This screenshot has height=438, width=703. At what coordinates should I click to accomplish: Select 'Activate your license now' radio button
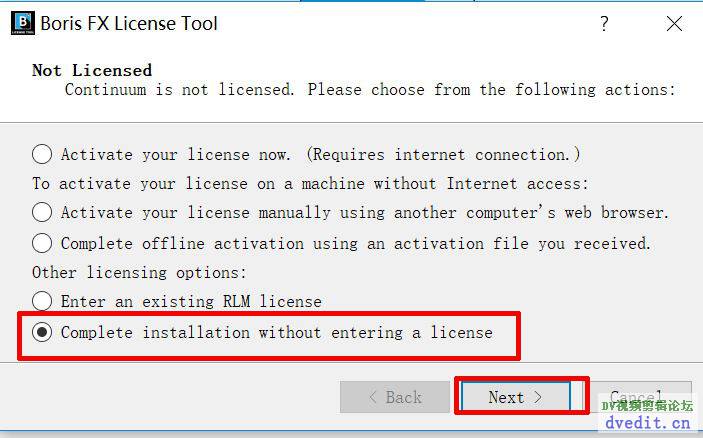click(x=42, y=155)
